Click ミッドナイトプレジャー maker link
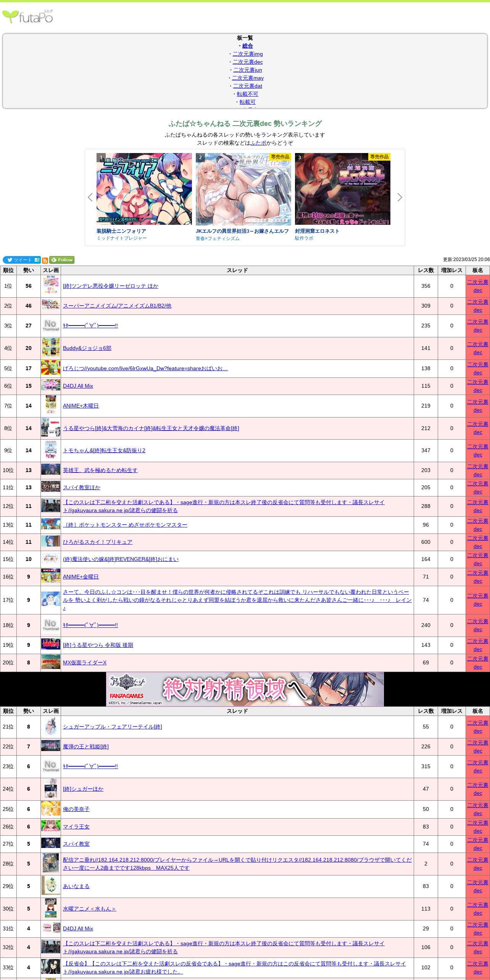 (122, 238)
